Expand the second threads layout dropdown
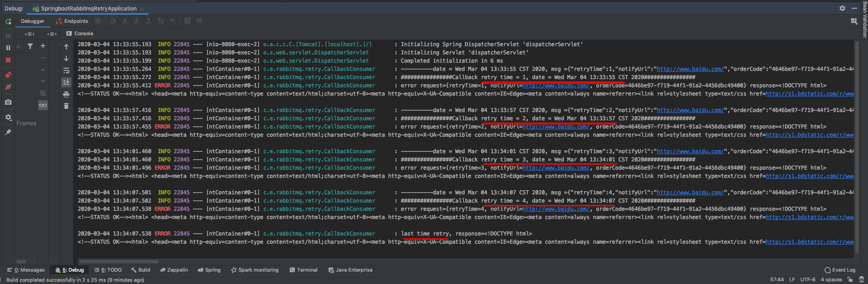The image size is (868, 284). [x=52, y=34]
